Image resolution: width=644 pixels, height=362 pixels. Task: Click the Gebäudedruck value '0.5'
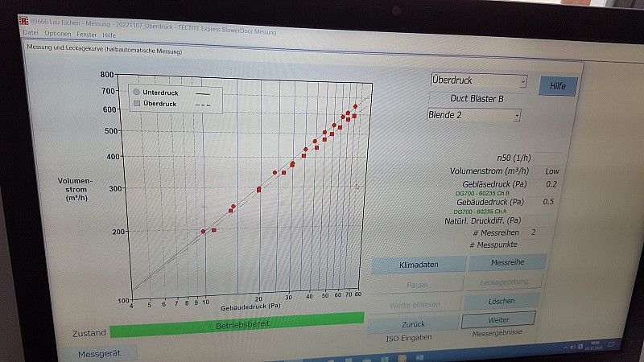click(548, 202)
